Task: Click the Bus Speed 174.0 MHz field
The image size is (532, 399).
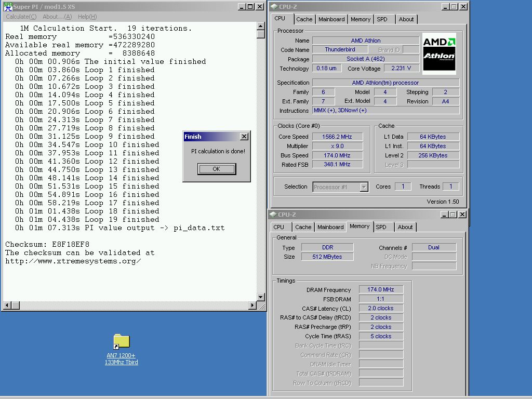Action: [x=337, y=155]
